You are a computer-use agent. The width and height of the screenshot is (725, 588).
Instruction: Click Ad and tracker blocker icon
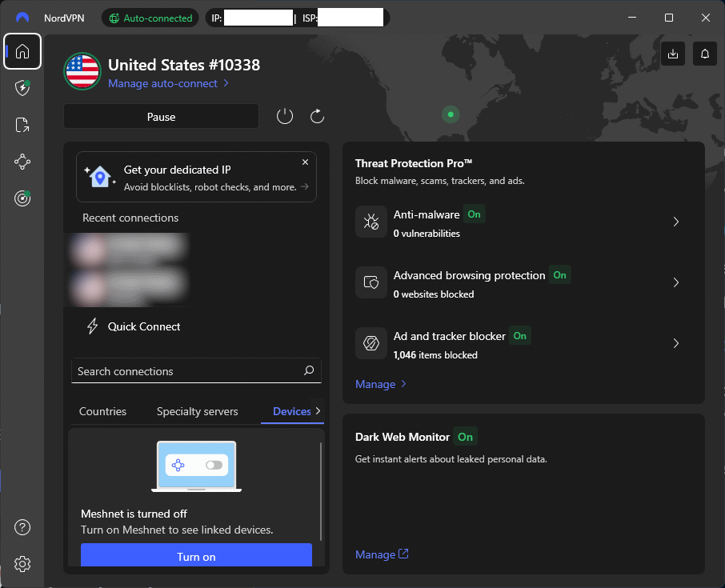coord(371,343)
